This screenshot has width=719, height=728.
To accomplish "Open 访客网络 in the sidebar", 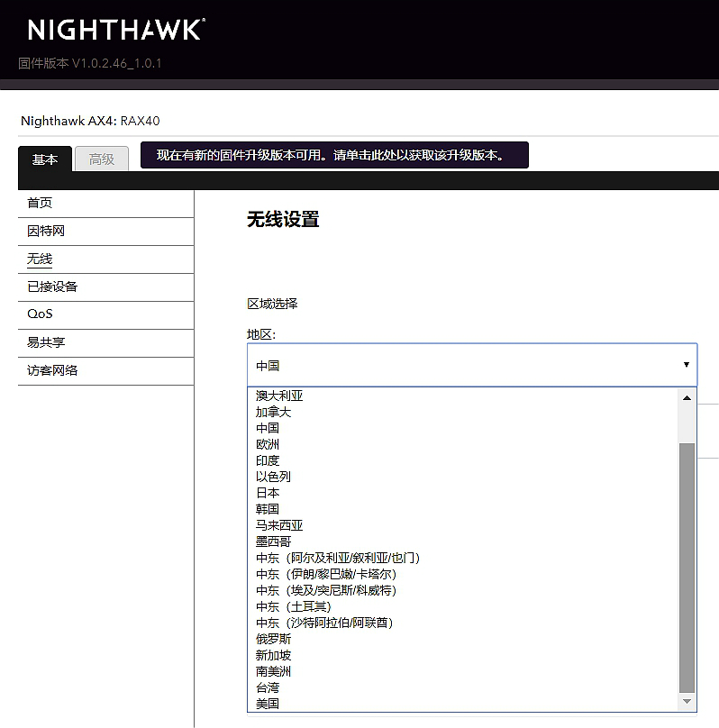I will pyautogui.click(x=105, y=370).
